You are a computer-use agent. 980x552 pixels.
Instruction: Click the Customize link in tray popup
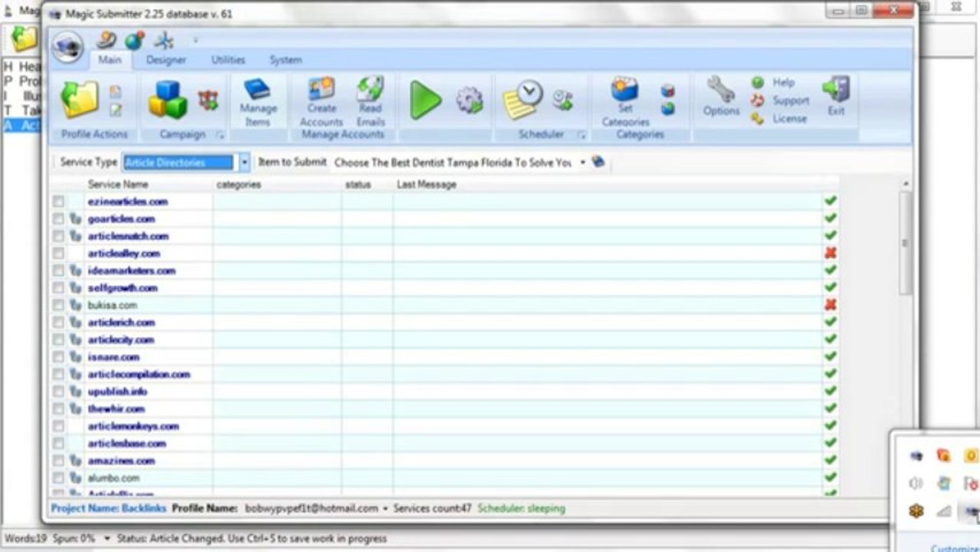[x=955, y=547]
